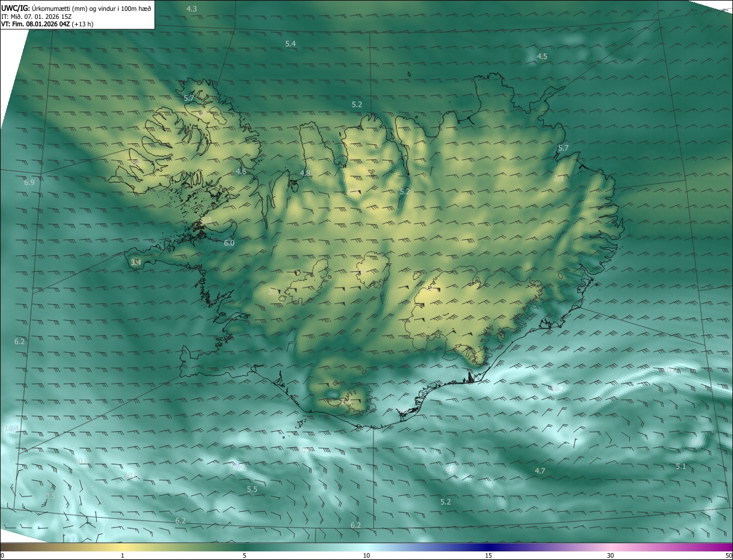Click the colorbar tick label '10'
Image resolution: width=733 pixels, height=560 pixels.
pos(366,555)
